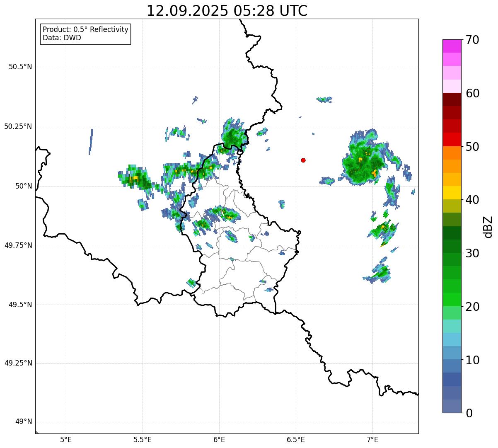Click the magenta top swatch of the colorbar
This screenshot has height=448, width=498.
[452, 46]
